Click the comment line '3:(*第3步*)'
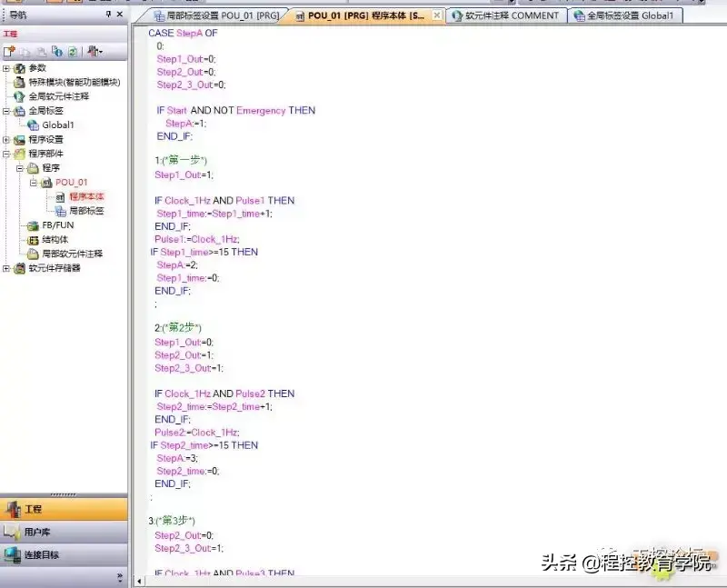Image resolution: width=727 pixels, height=588 pixels. point(172,521)
